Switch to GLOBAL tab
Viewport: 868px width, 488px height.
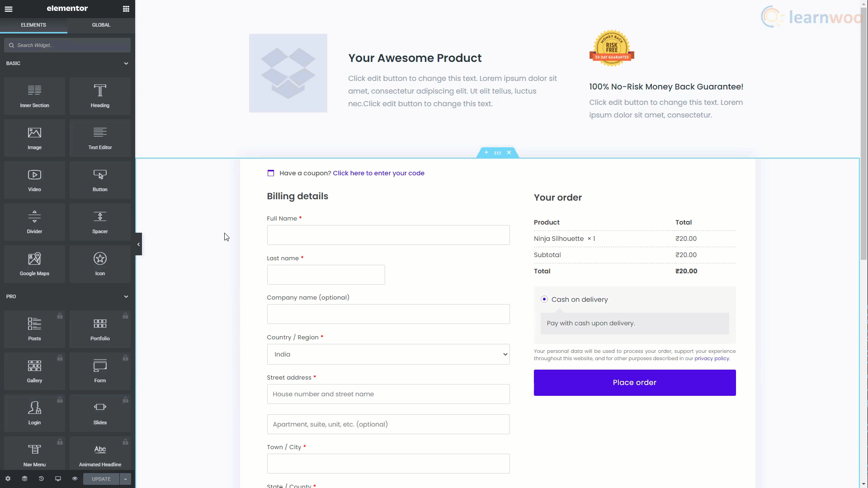[101, 24]
